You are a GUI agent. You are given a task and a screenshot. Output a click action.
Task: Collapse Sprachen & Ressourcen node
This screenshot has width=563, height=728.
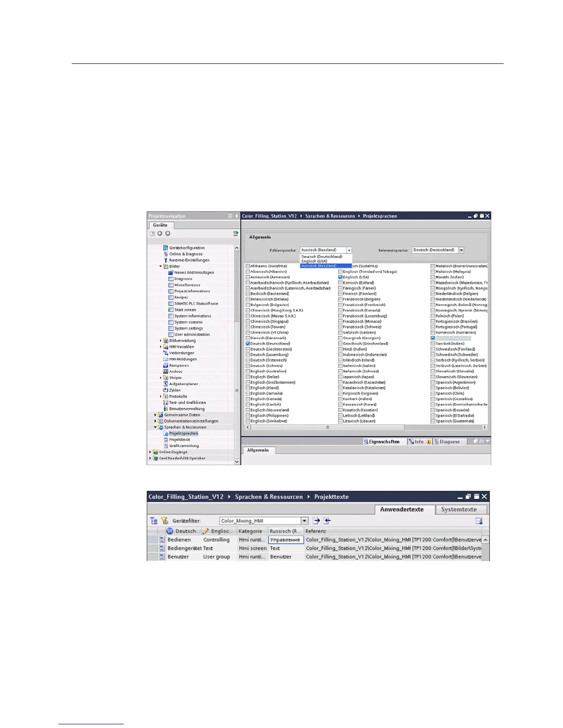[x=155, y=427]
